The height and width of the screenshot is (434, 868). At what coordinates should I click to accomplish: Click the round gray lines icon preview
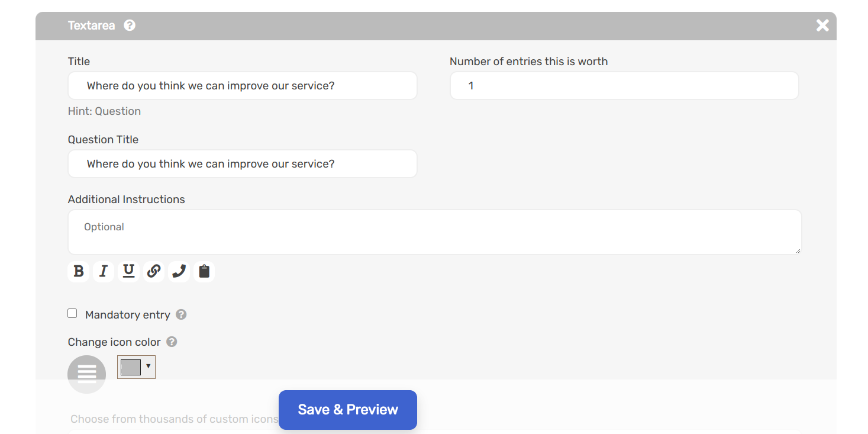click(86, 374)
